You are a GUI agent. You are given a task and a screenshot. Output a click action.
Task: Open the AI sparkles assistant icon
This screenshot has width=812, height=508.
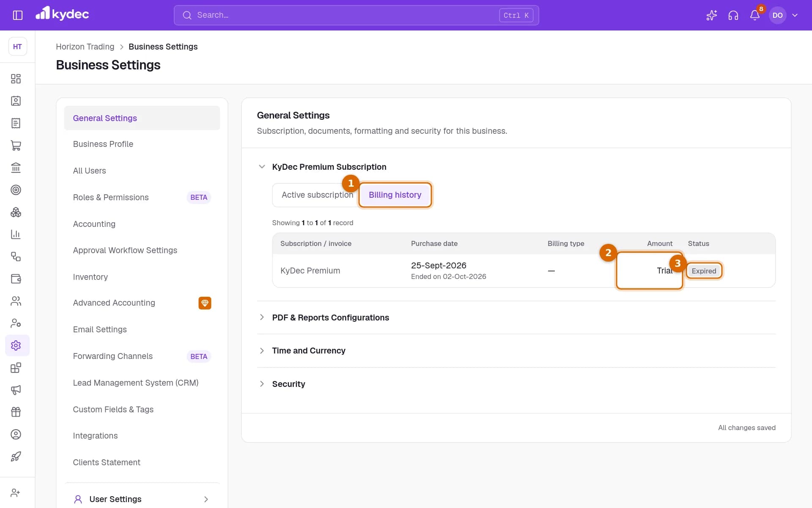tap(711, 15)
